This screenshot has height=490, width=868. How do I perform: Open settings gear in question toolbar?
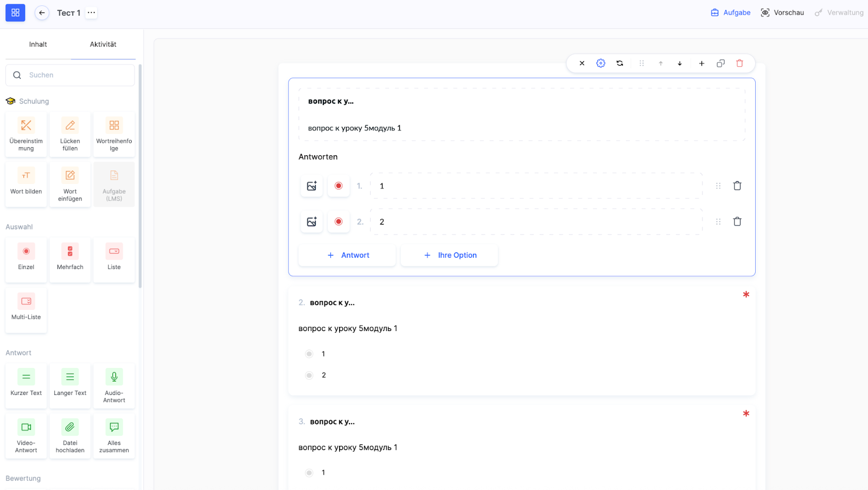click(601, 63)
